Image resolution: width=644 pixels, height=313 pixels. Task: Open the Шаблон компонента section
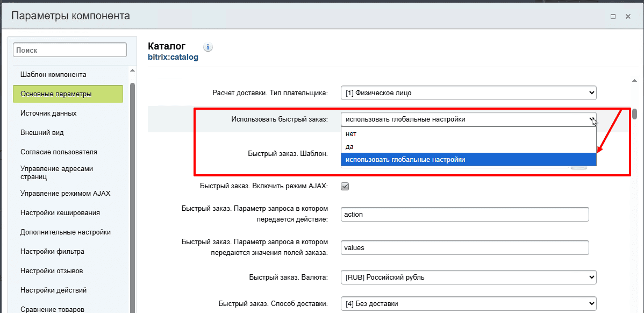click(53, 75)
